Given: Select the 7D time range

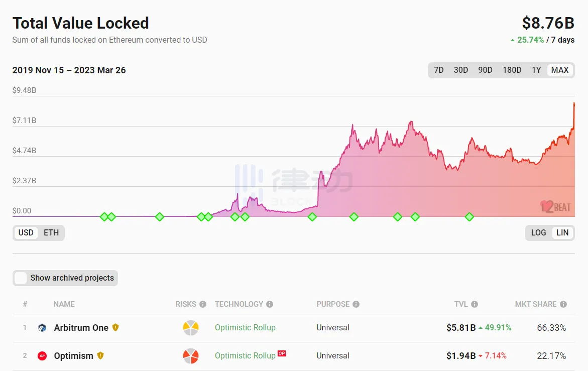Looking at the screenshot, I should point(438,70).
